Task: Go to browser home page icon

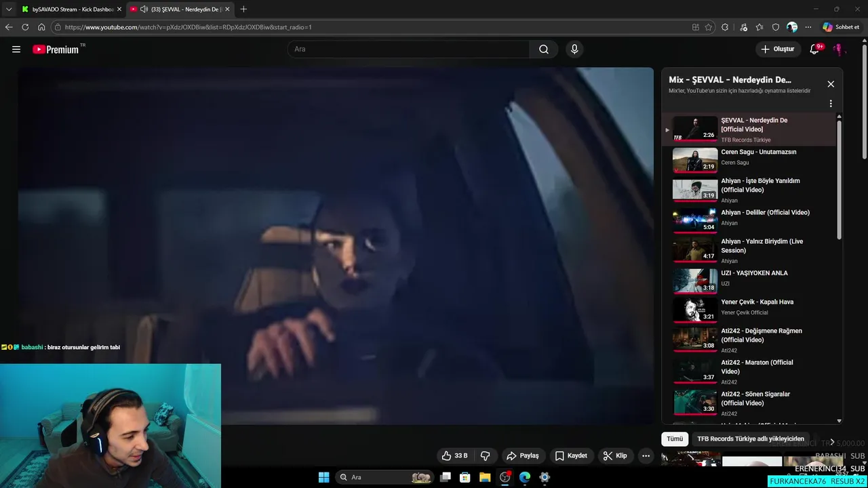Action: click(41, 27)
